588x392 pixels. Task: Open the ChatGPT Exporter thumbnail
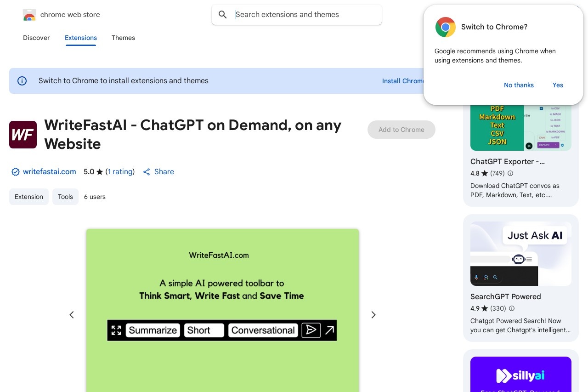tap(521, 128)
